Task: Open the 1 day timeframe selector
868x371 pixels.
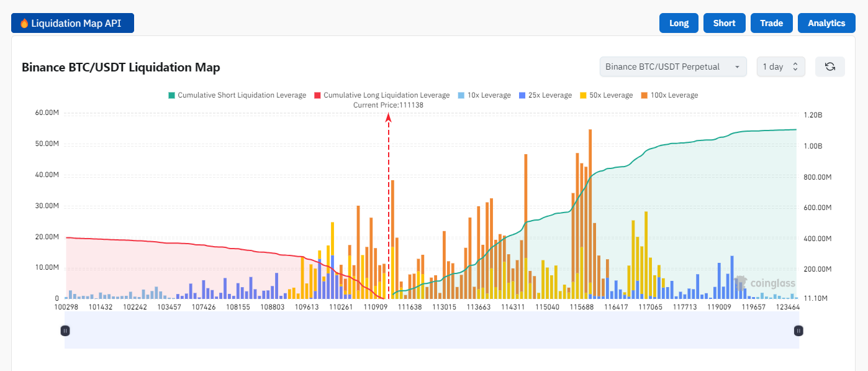Action: tap(781, 66)
